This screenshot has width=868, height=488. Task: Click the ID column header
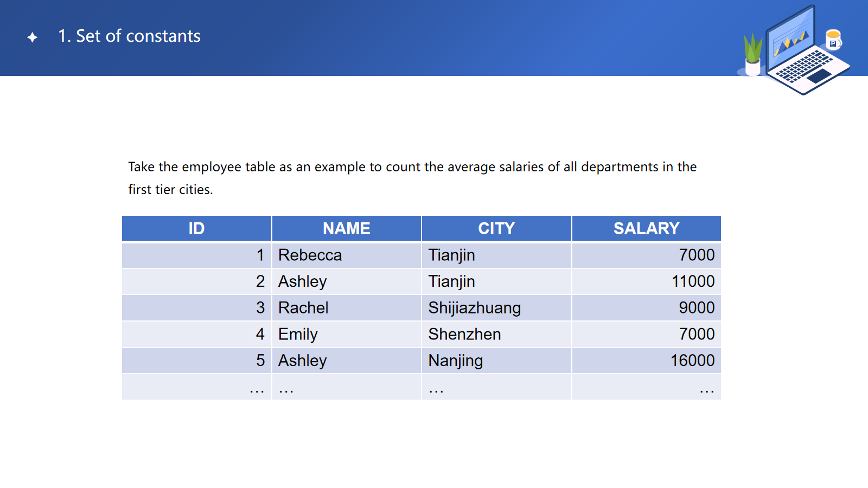point(196,228)
